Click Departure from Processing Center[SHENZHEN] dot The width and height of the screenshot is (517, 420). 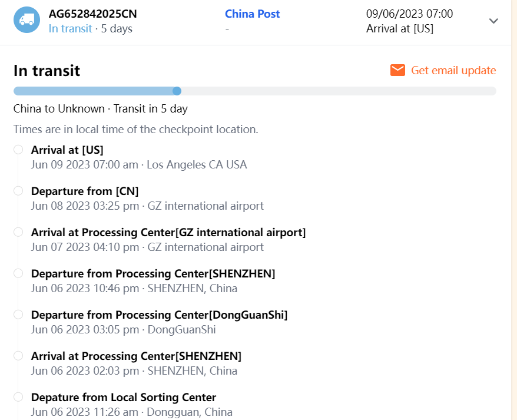(18, 273)
